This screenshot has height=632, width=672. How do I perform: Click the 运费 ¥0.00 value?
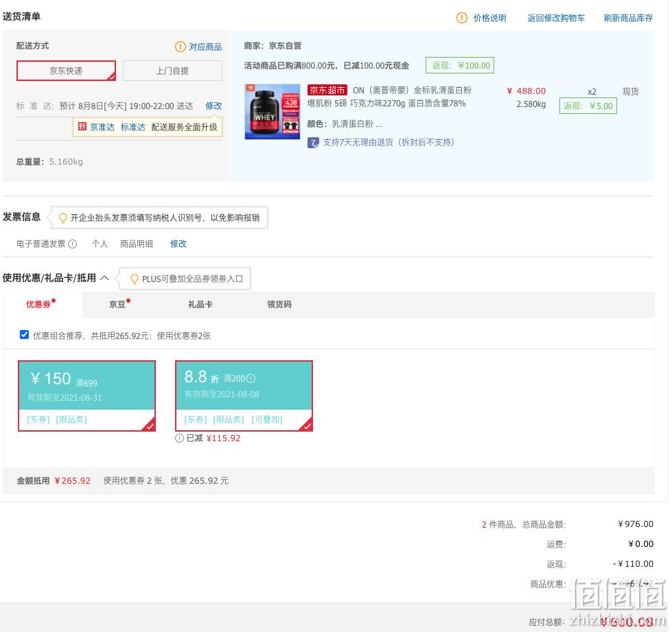pyautogui.click(x=640, y=543)
